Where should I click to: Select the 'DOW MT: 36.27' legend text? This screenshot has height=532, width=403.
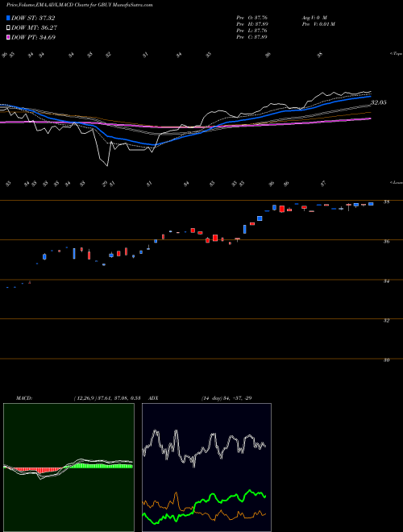point(35,28)
